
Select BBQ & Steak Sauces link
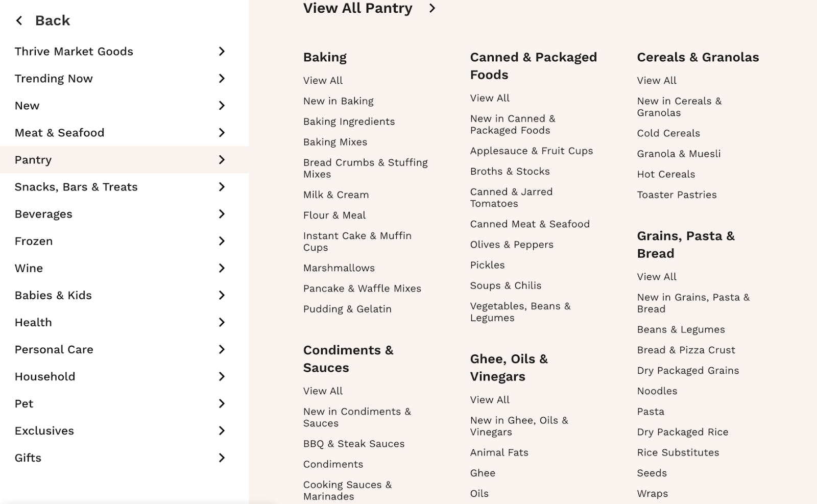(353, 444)
